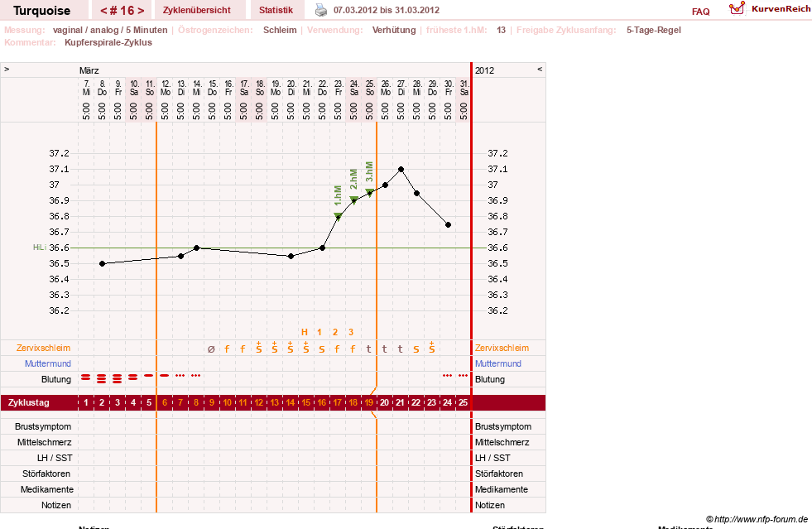
Task: Go to next cycle arrow after #16
Action: pyautogui.click(x=141, y=11)
